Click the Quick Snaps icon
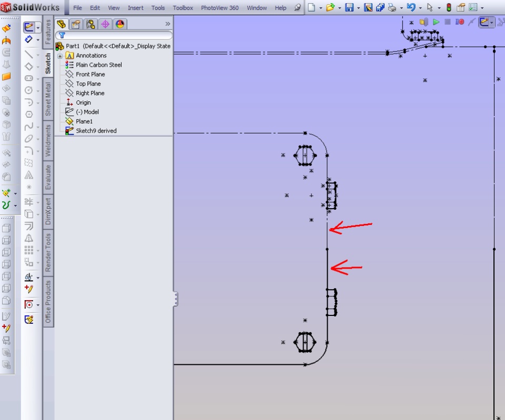 click(29, 304)
